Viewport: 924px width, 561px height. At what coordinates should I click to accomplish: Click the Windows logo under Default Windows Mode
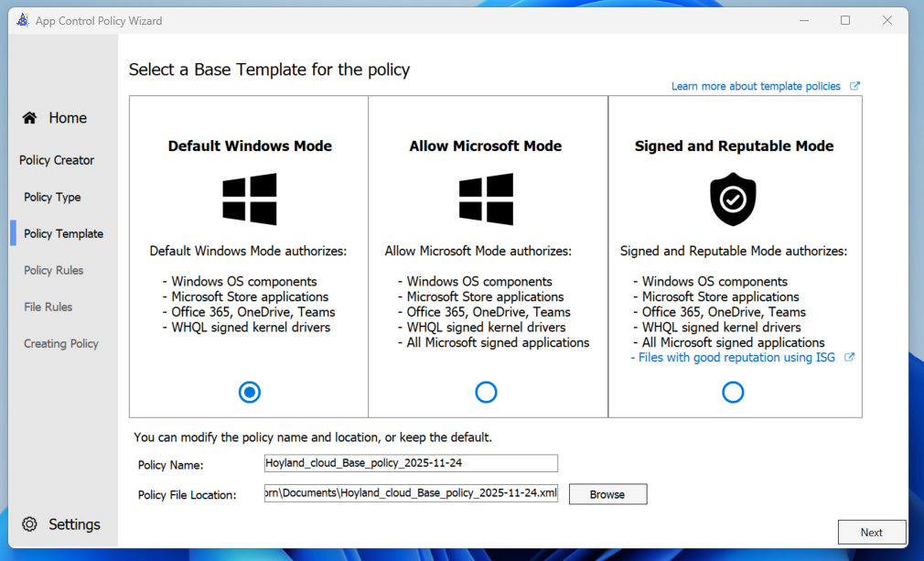250,199
